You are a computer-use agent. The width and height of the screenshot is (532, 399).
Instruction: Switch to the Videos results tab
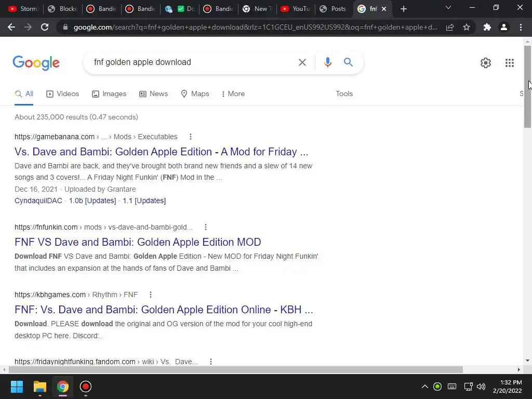[62, 94]
